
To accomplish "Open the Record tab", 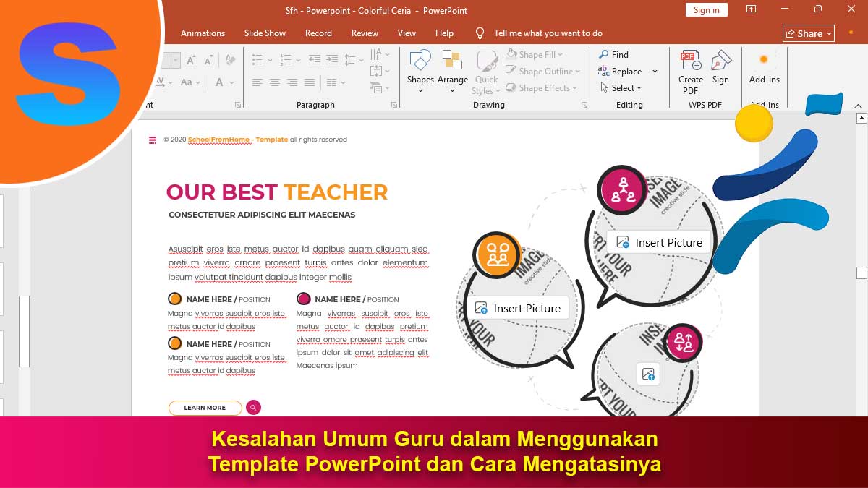I will point(318,33).
